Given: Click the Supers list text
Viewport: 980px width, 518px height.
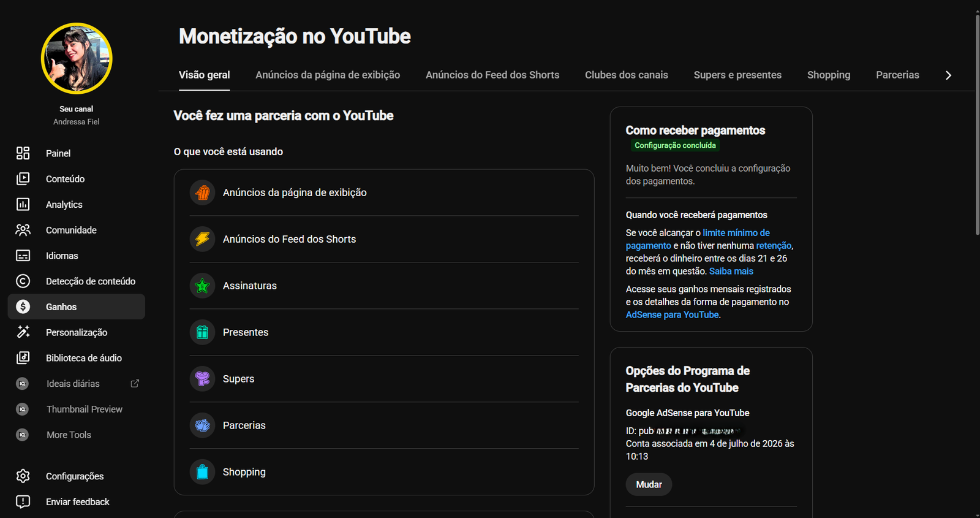Looking at the screenshot, I should coord(238,379).
